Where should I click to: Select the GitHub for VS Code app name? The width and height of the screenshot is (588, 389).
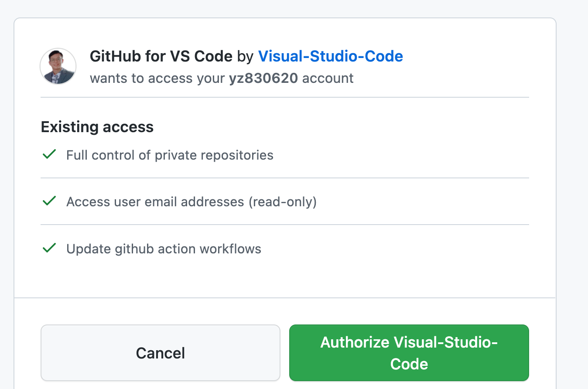tap(161, 56)
